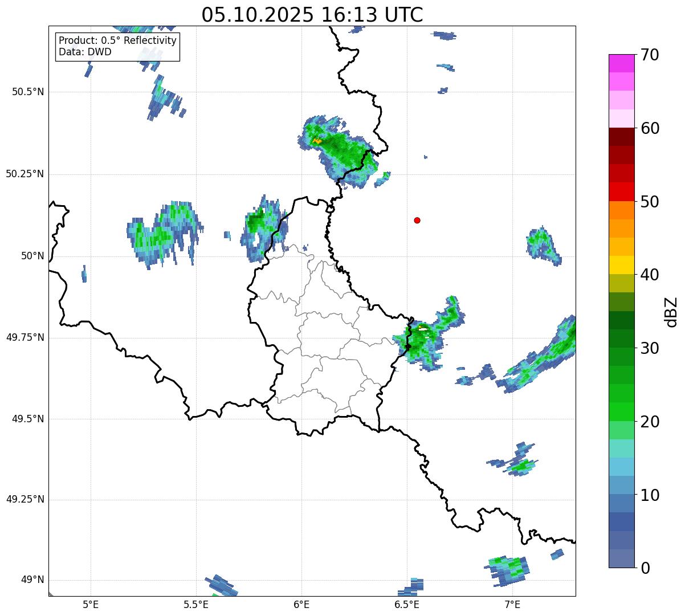The image size is (685, 616).
Task: Click the 5°E longitude label
Action: [91, 604]
